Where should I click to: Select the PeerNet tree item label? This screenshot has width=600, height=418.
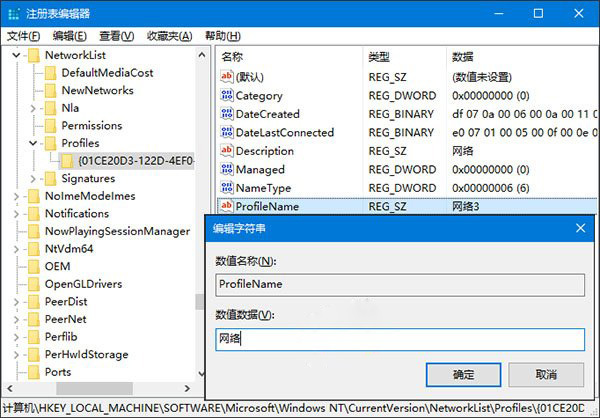[x=65, y=319]
